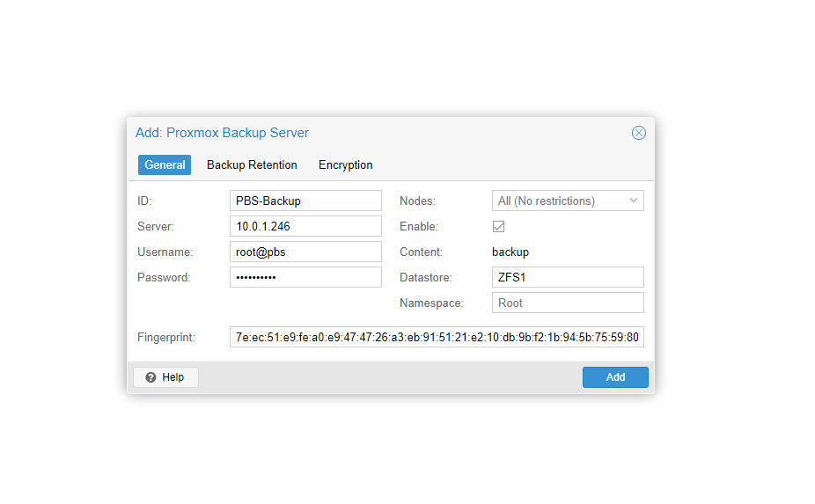Go to the Encryption tab
The height and width of the screenshot is (504, 815).
coord(345,165)
